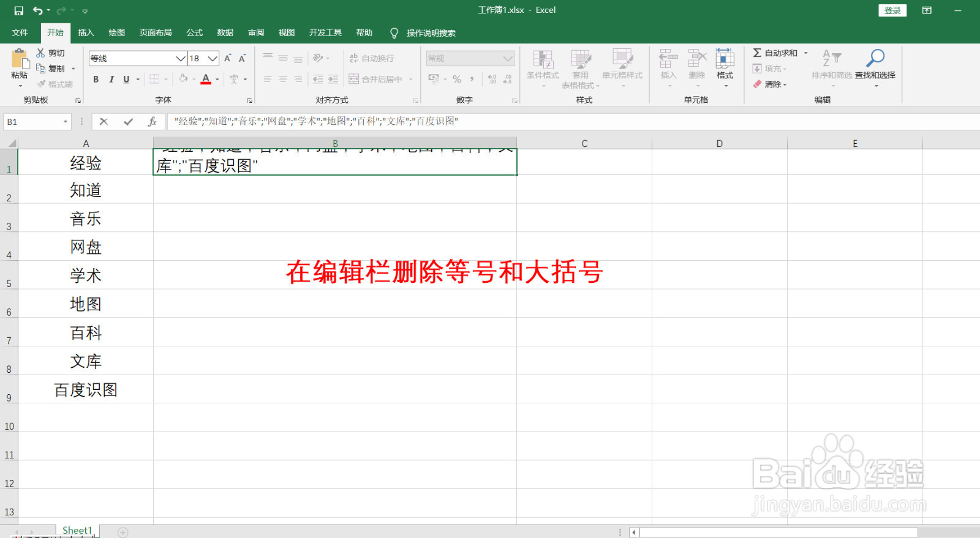Viewport: 980px width, 538px height.
Task: Toggle underline formatting
Action: [x=126, y=79]
